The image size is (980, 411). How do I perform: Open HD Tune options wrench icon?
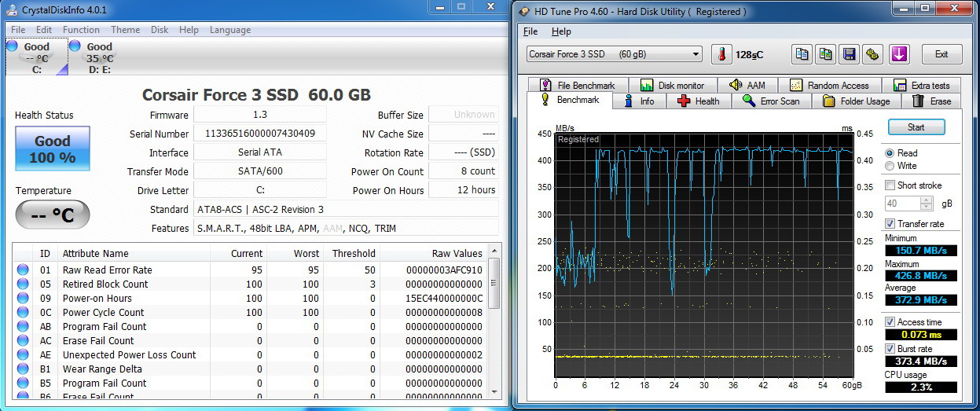click(872, 54)
